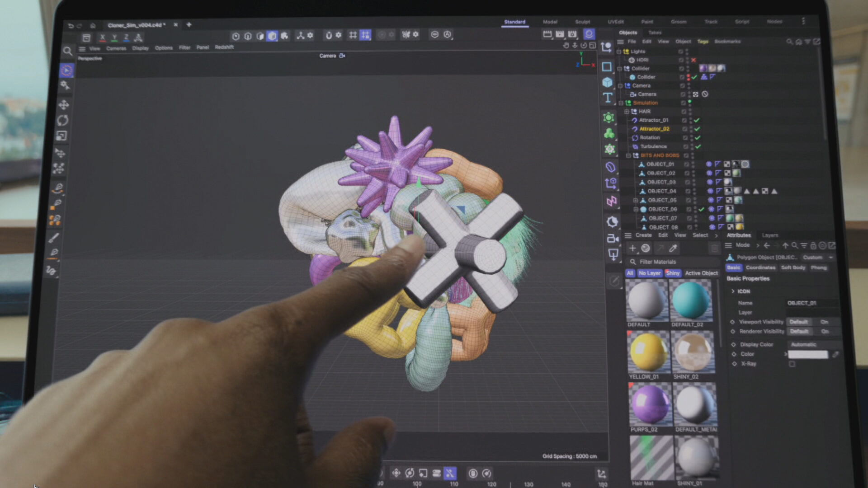Toggle the X-Ray checkbox

[x=792, y=364]
